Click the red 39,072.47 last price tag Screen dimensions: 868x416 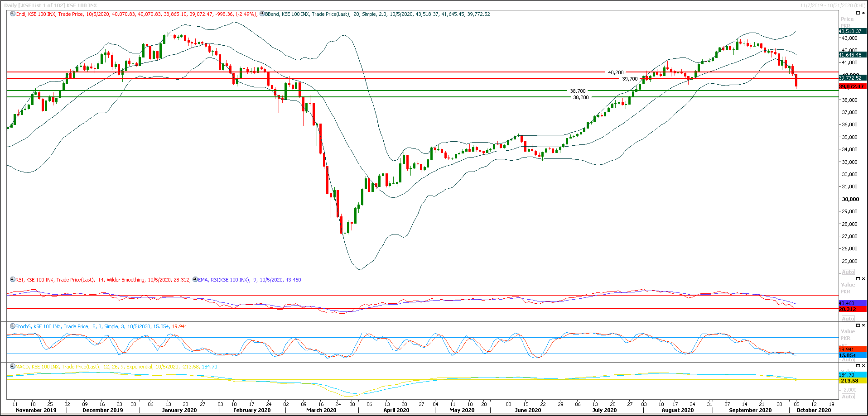coord(852,86)
